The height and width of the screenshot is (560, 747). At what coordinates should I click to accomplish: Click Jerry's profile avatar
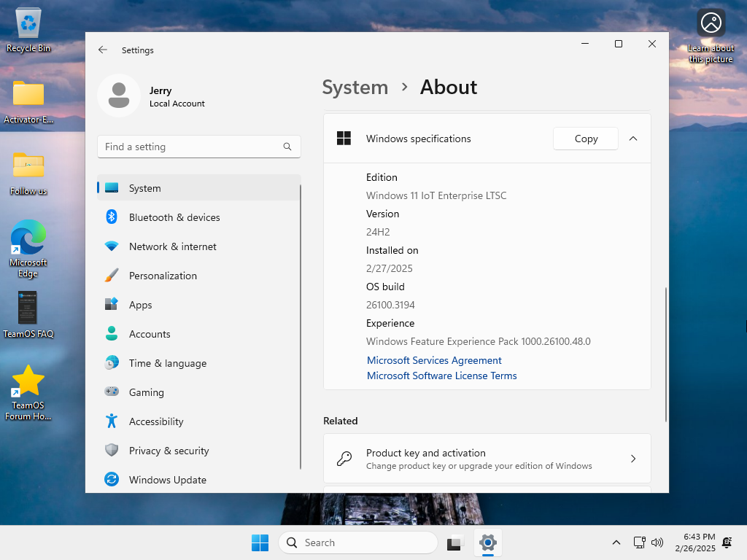click(119, 96)
